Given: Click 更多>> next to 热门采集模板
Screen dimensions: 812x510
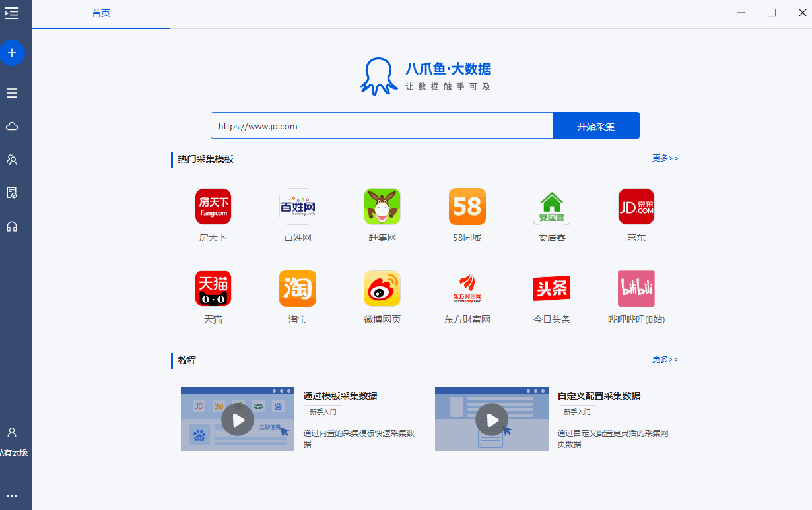Looking at the screenshot, I should [x=665, y=158].
